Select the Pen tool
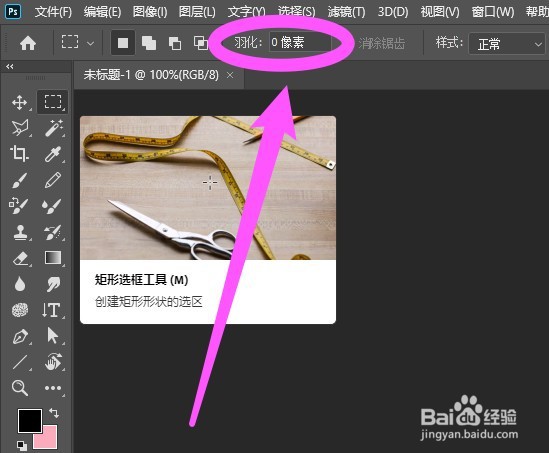This screenshot has height=453, width=549. pos(20,336)
